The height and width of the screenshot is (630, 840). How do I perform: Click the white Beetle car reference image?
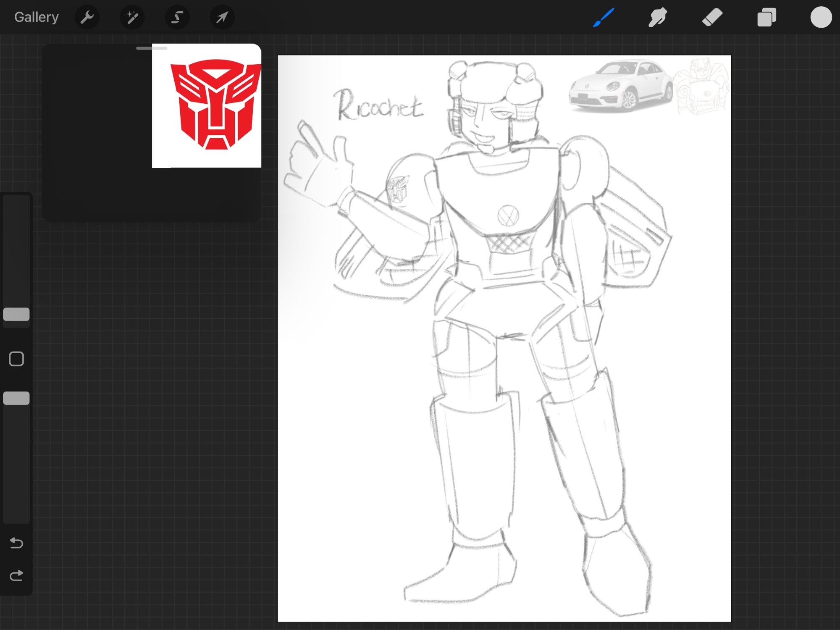[x=621, y=87]
